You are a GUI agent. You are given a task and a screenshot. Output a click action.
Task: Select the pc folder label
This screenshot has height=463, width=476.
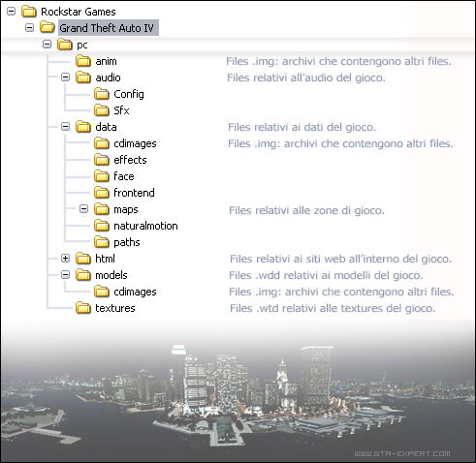[x=82, y=45]
